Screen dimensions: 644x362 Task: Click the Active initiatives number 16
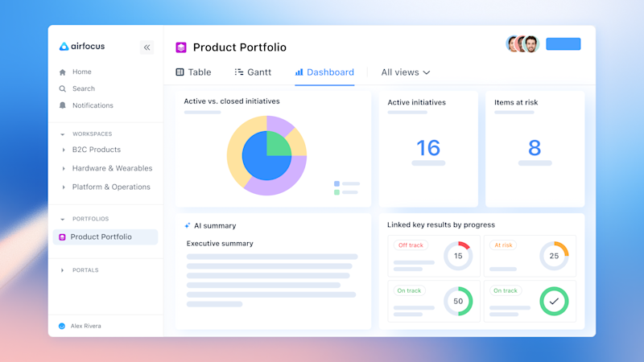428,148
